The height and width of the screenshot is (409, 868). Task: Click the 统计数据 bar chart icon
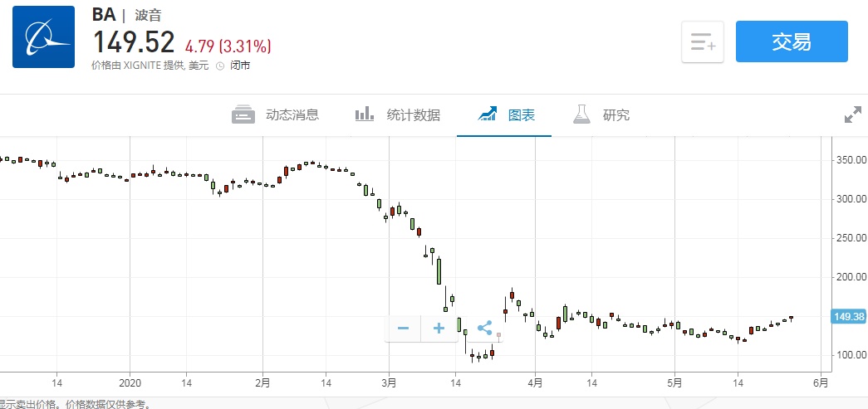[x=364, y=114]
